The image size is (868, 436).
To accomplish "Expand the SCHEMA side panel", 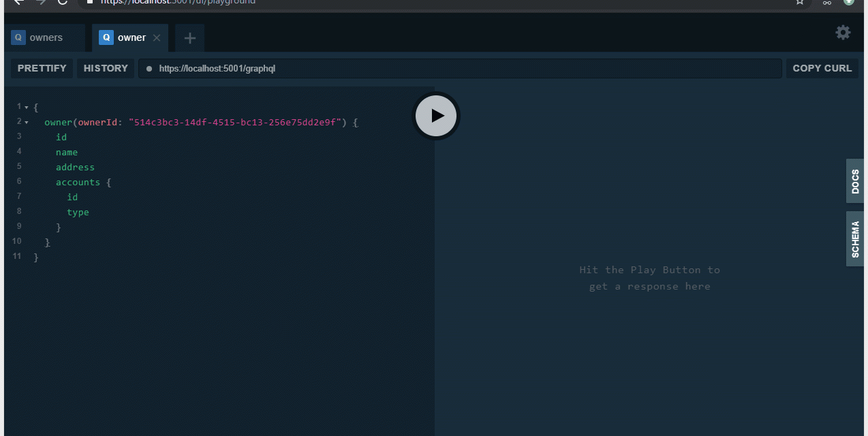I will pos(854,238).
